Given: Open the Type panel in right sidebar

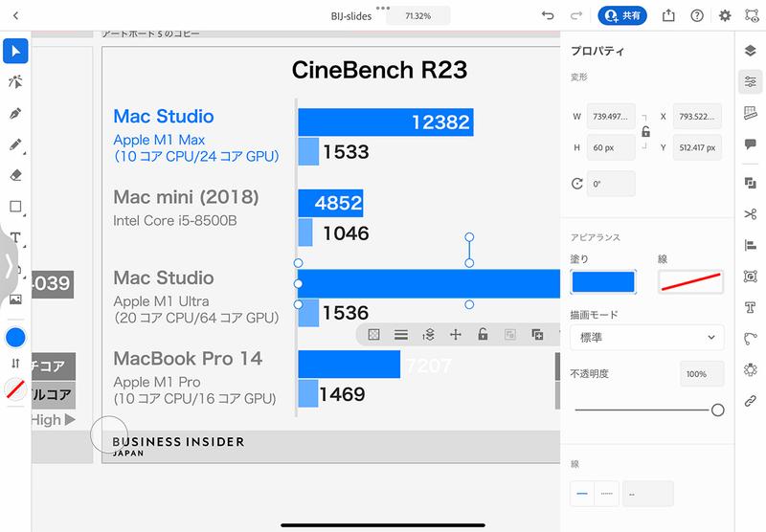Looking at the screenshot, I should [x=751, y=307].
